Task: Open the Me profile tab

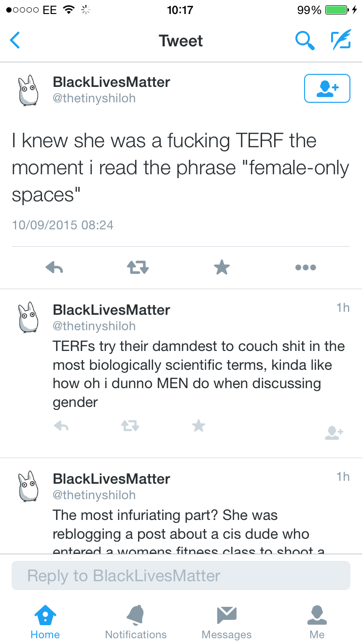Action: coord(317,622)
